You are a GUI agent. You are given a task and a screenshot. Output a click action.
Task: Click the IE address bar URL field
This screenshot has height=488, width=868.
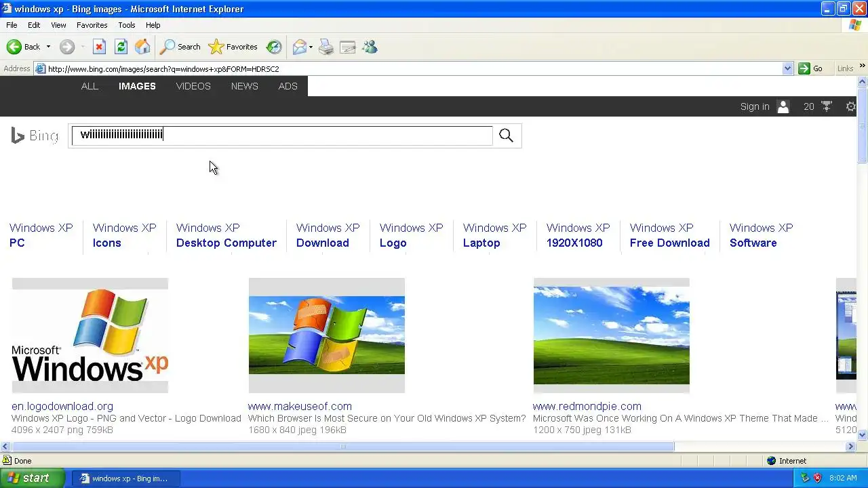[x=414, y=68]
